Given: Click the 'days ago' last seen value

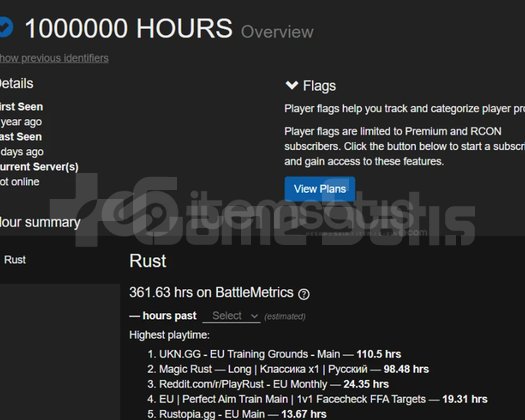Looking at the screenshot, I should pyautogui.click(x=22, y=152).
